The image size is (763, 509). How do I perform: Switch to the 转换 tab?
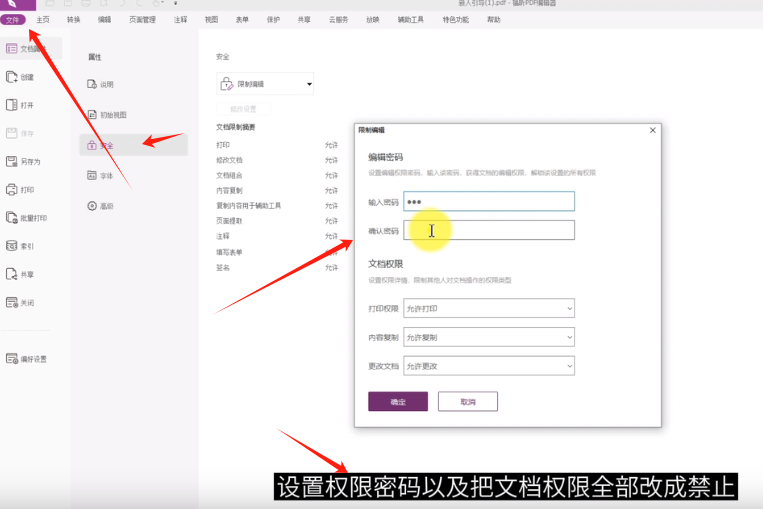click(73, 19)
